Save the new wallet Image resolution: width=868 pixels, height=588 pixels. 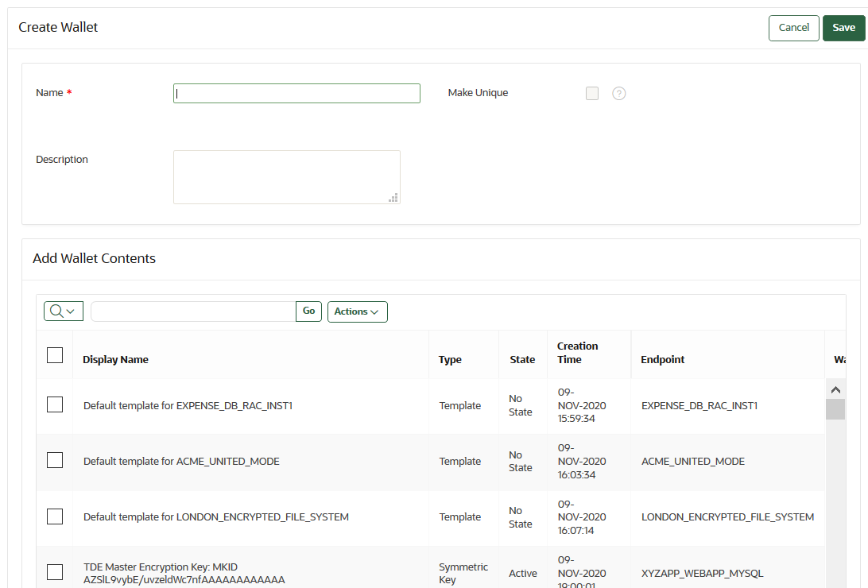coord(843,27)
